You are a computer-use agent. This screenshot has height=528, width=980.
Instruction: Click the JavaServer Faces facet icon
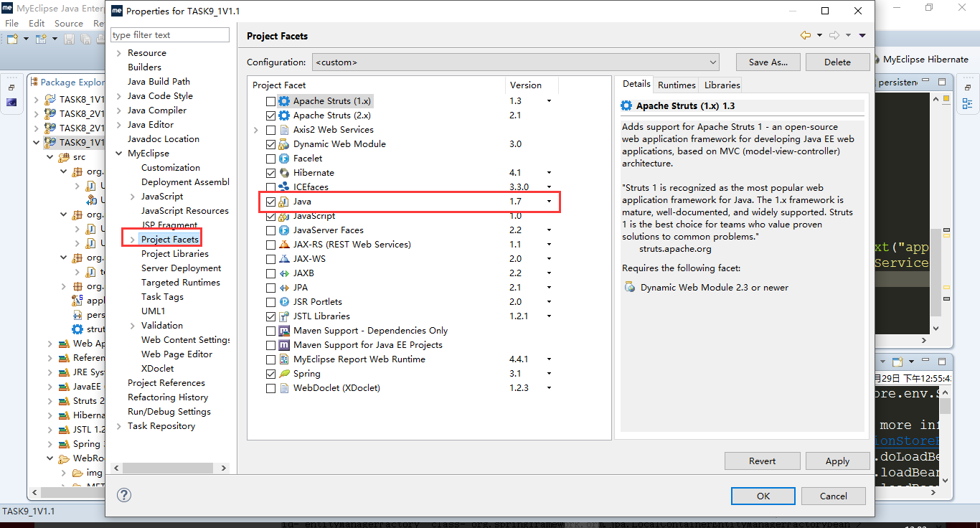284,230
